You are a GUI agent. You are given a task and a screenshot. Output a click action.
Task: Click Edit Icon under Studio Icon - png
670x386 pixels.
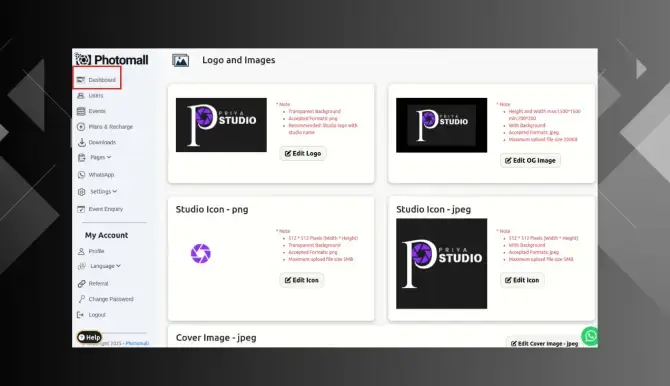(x=302, y=280)
